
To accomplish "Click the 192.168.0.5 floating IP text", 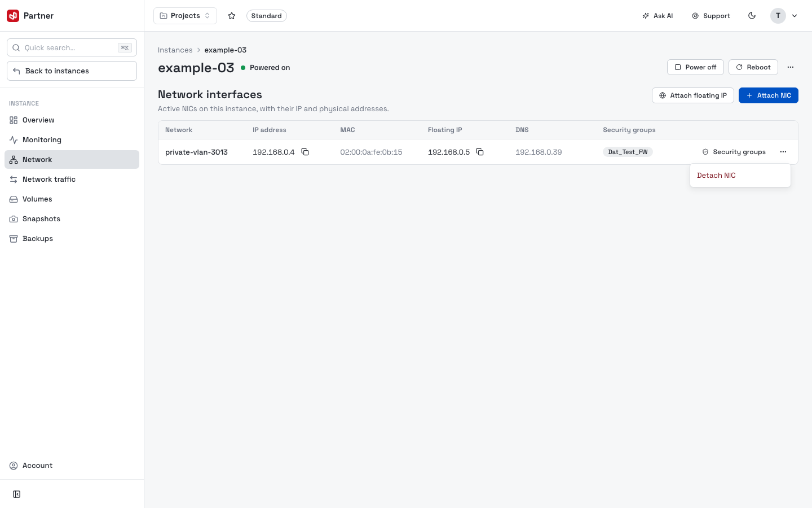I will pyautogui.click(x=449, y=152).
